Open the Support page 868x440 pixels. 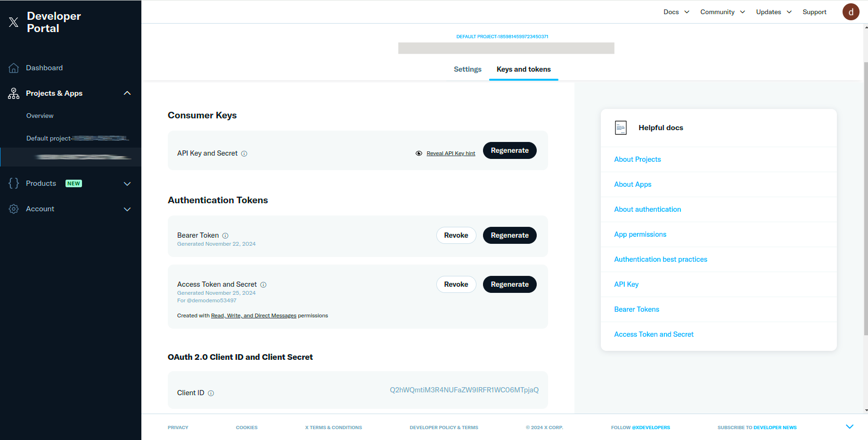(814, 12)
